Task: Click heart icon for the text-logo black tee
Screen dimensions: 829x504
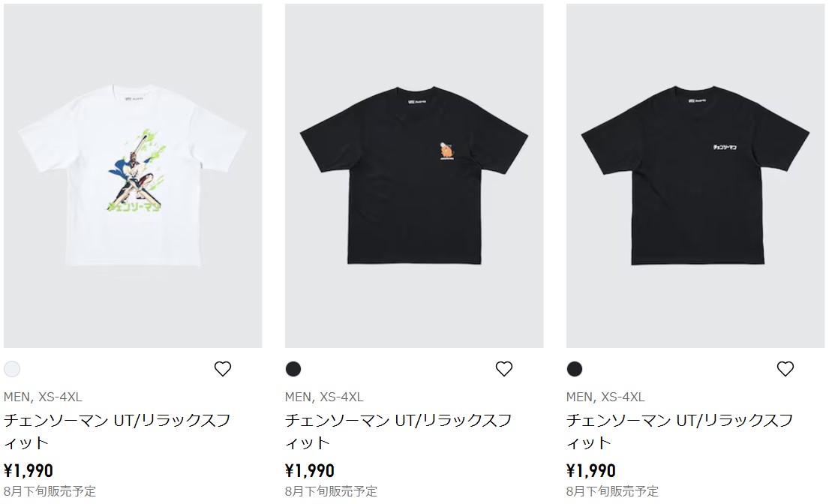Action: (x=785, y=369)
